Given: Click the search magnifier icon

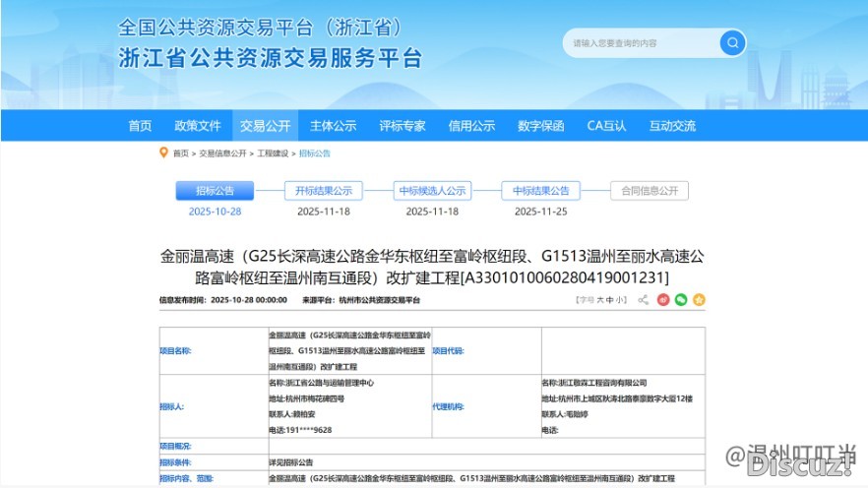Looking at the screenshot, I should [x=732, y=43].
